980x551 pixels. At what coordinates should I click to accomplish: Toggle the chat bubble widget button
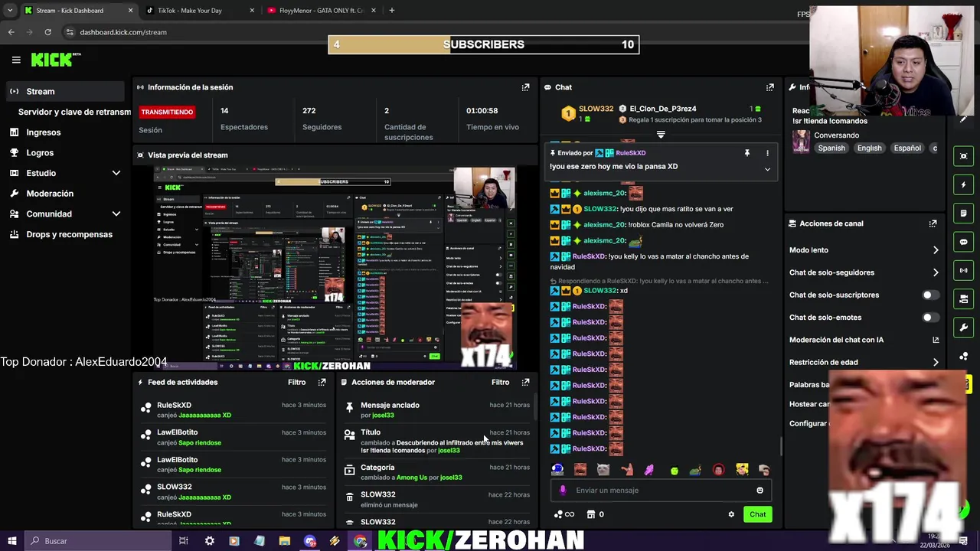pos(964,242)
